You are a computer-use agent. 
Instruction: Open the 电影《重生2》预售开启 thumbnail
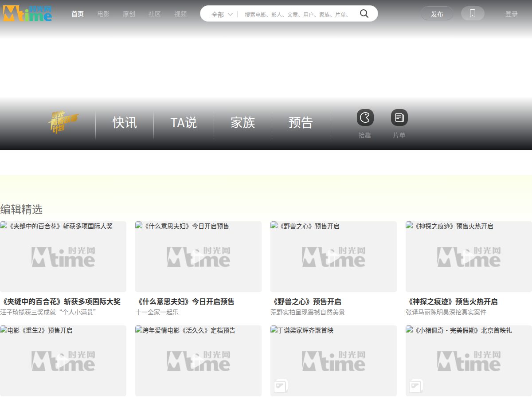(63, 361)
